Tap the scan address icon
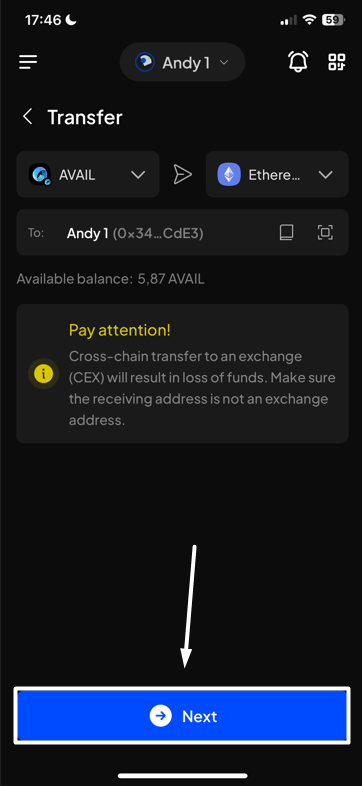Viewport: 362px width, 786px height. (x=325, y=233)
